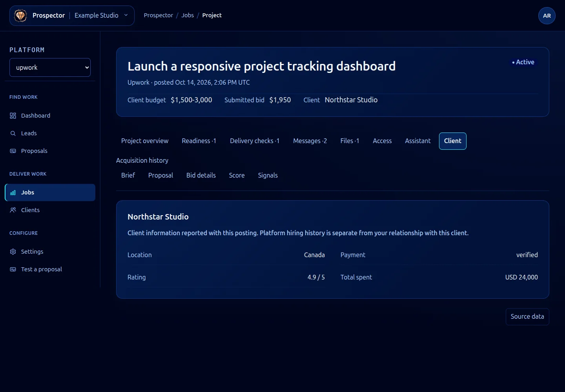Click the Northstar Studio client name in header
This screenshot has width=565, height=392.
pos(351,100)
